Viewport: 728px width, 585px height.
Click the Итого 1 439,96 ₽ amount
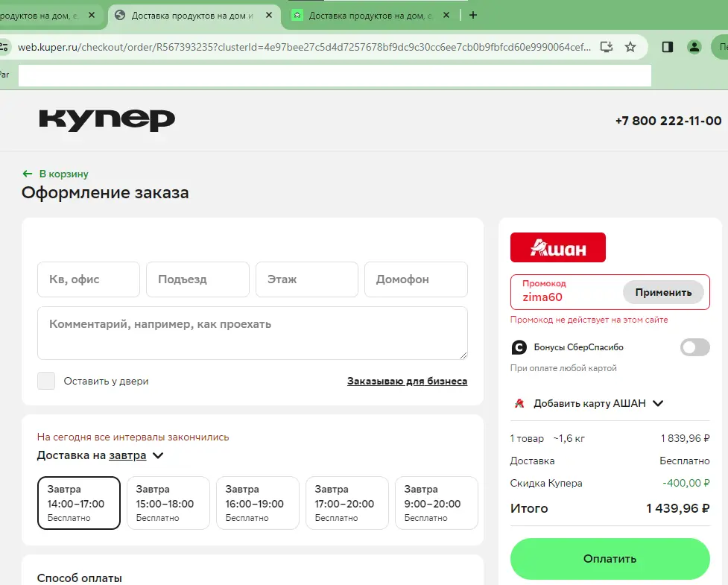pos(678,508)
